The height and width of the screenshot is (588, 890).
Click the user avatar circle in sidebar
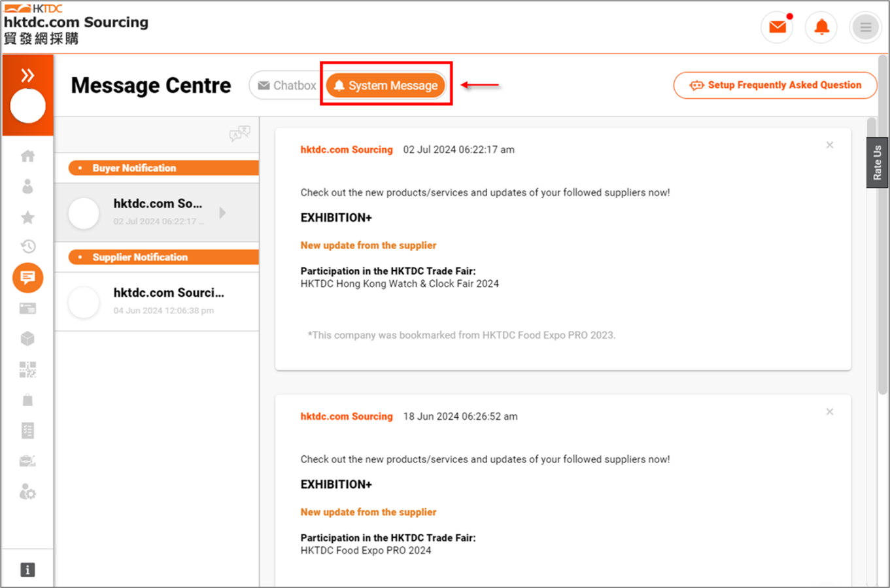[28, 106]
